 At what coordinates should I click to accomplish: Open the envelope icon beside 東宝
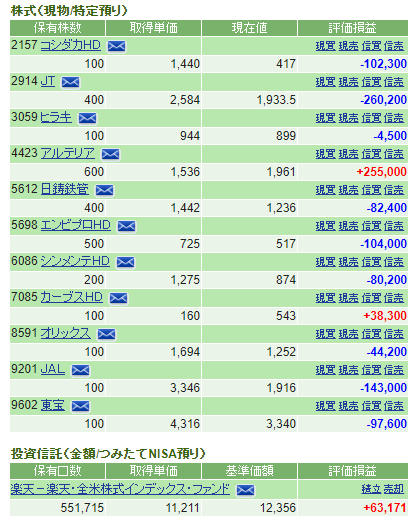81,406
